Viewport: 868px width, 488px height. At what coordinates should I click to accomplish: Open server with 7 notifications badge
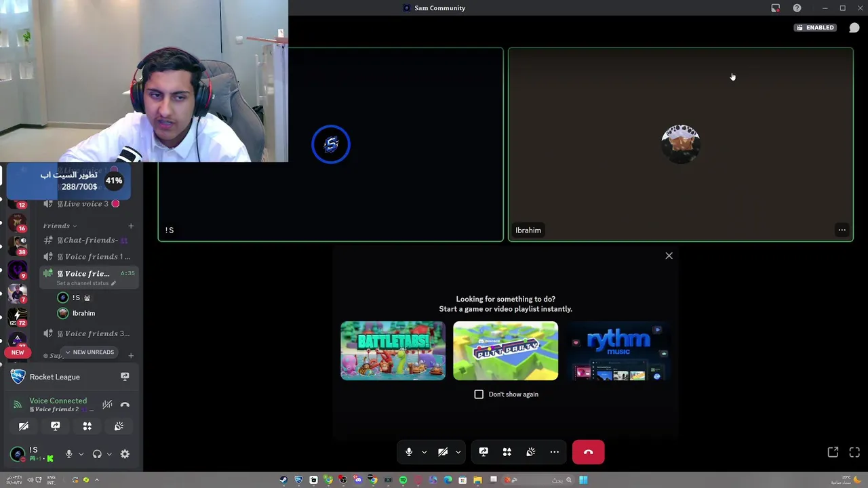coord(17,293)
